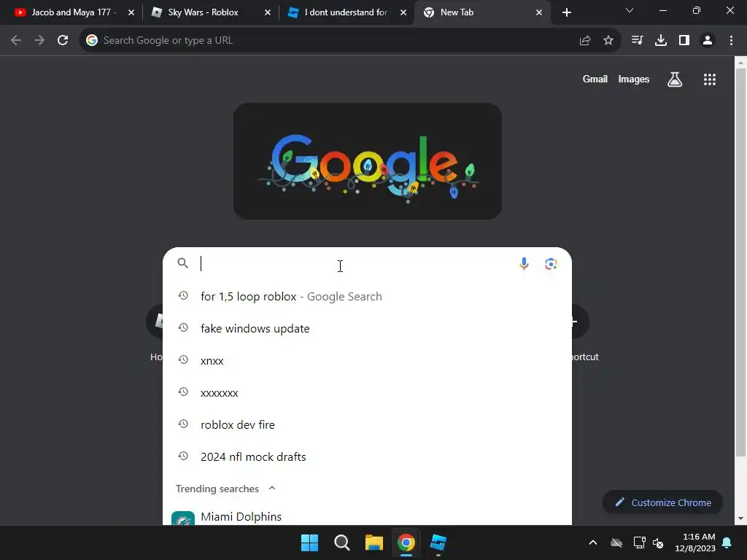Search by image with Google Lens
The height and width of the screenshot is (560, 747).
551,263
